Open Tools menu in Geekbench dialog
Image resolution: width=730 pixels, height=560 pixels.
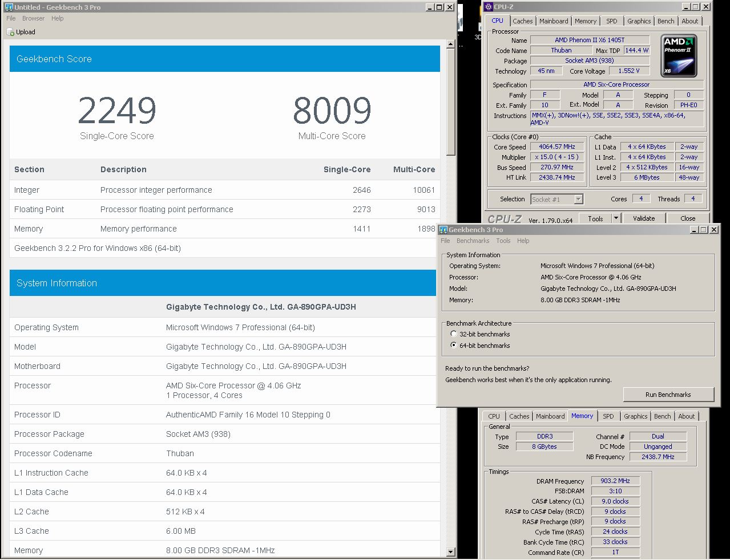click(x=503, y=241)
